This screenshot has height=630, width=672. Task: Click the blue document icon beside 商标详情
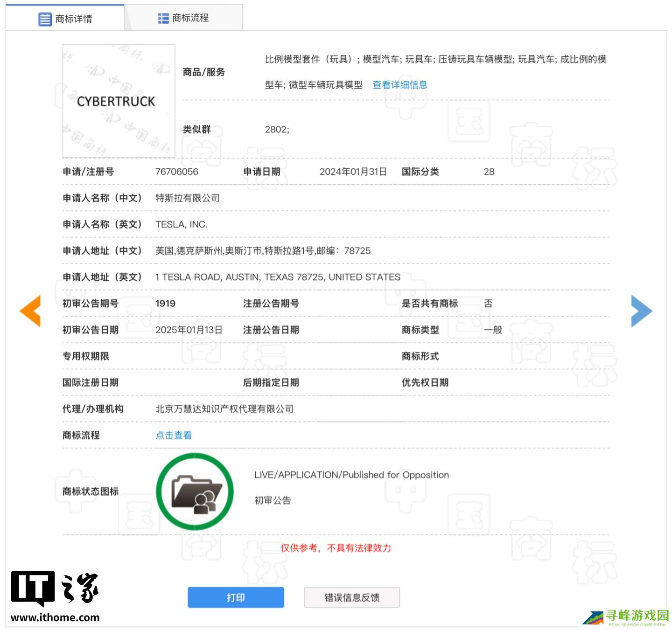pyautogui.click(x=45, y=19)
